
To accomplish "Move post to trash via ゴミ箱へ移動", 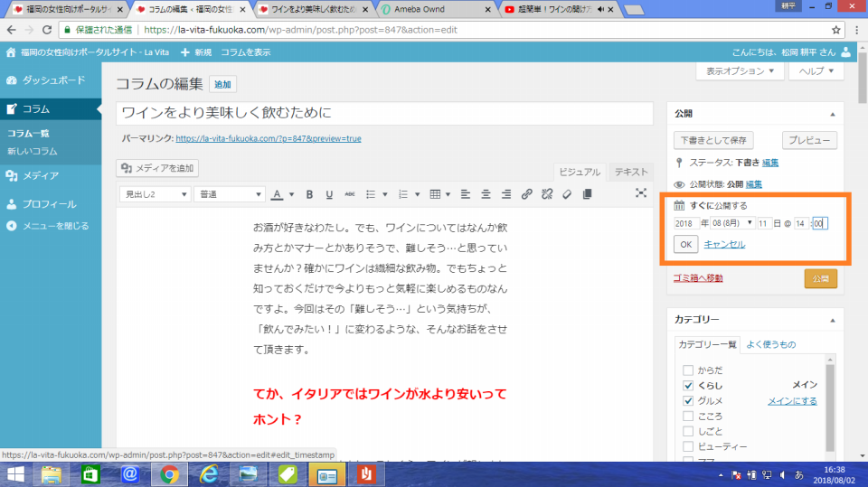I will 697,277.
